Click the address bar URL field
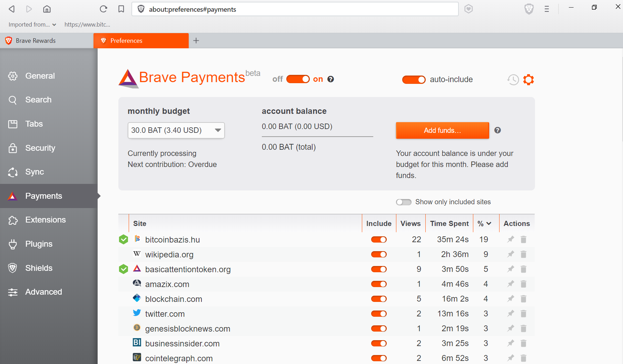Screen dimensions: 623x364 click(x=295, y=9)
